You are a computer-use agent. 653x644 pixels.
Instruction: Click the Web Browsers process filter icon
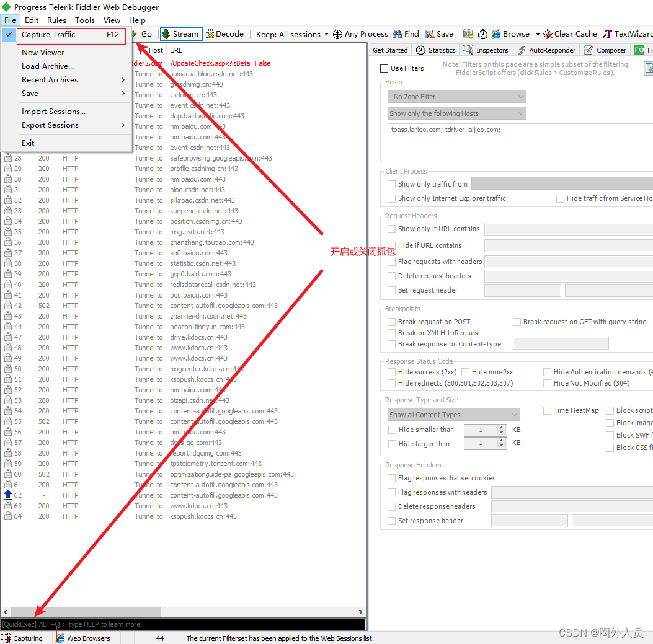point(60,638)
